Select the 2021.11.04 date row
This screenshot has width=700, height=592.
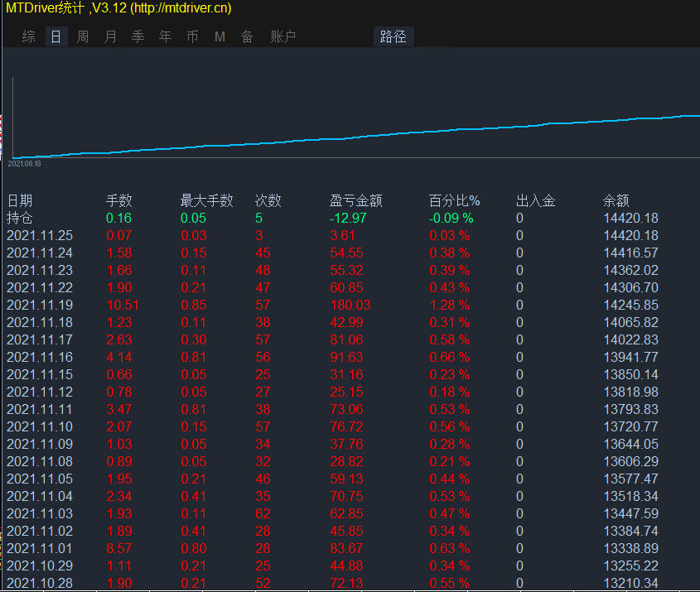tap(40, 497)
